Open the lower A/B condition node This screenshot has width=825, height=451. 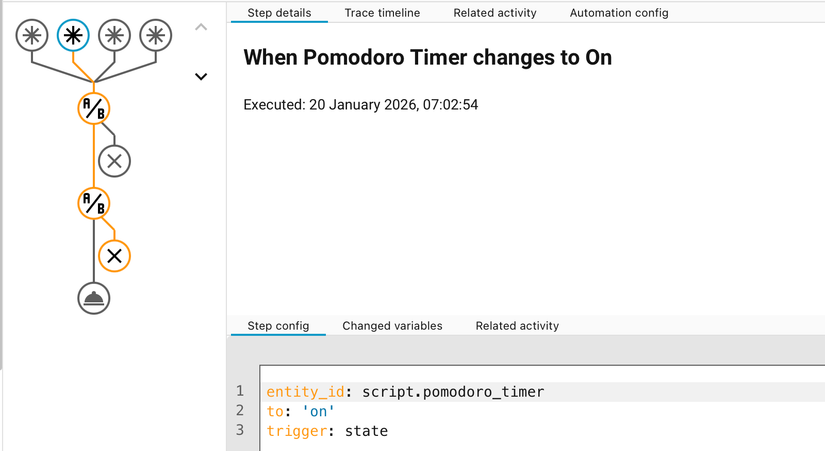coord(94,204)
